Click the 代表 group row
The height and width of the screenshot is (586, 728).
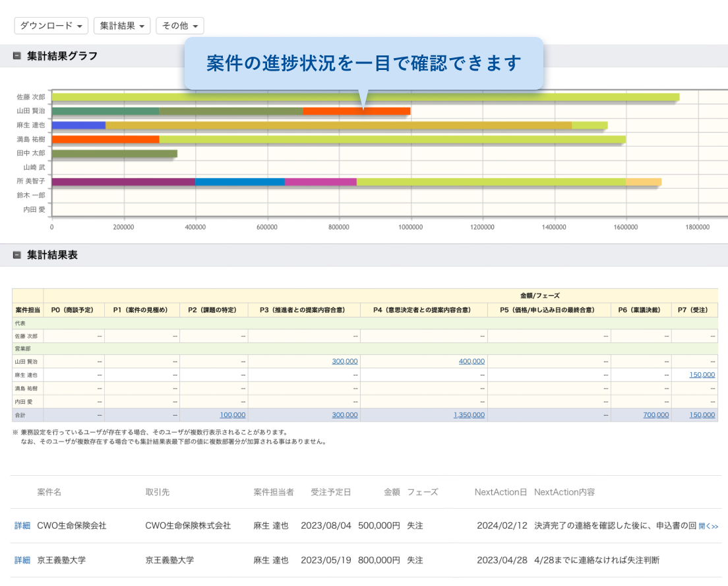(365, 323)
